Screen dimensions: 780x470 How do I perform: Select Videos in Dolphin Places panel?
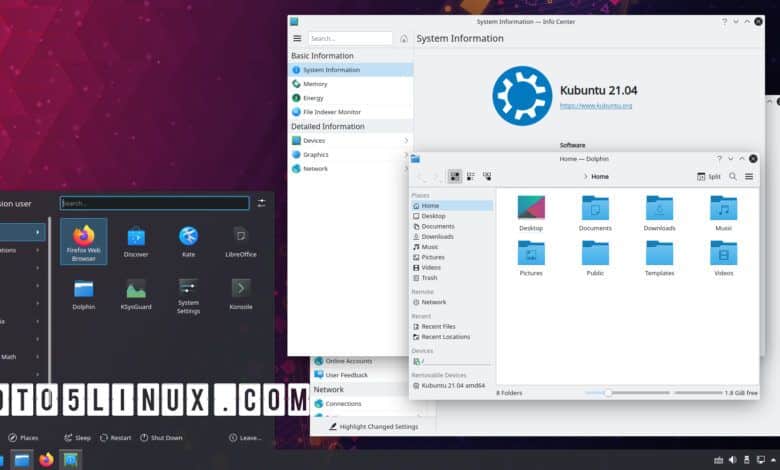(452, 268)
